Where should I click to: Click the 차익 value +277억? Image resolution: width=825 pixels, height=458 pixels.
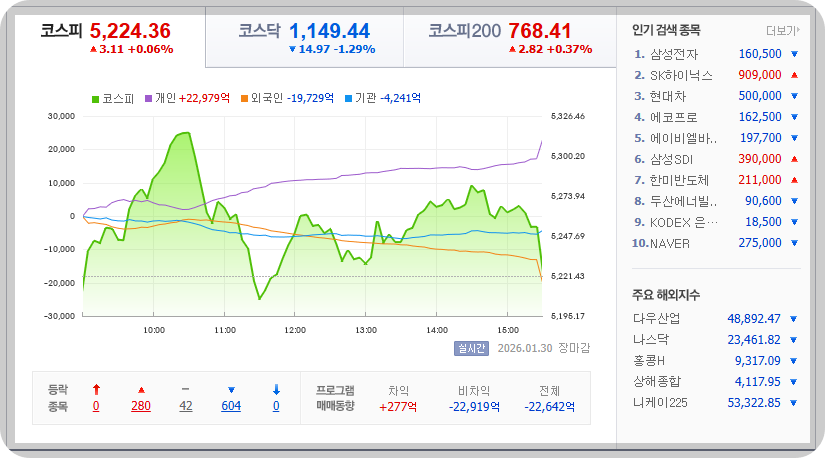[398, 407]
